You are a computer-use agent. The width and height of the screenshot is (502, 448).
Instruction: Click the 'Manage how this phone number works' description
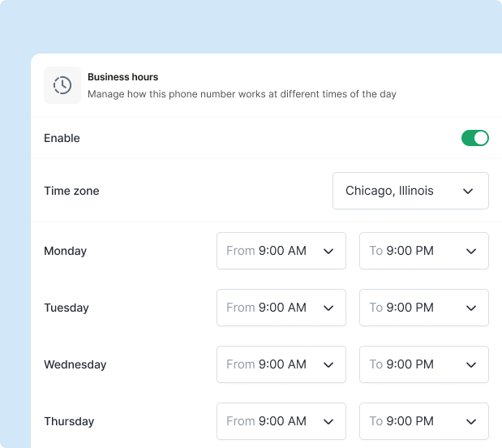[x=242, y=94]
